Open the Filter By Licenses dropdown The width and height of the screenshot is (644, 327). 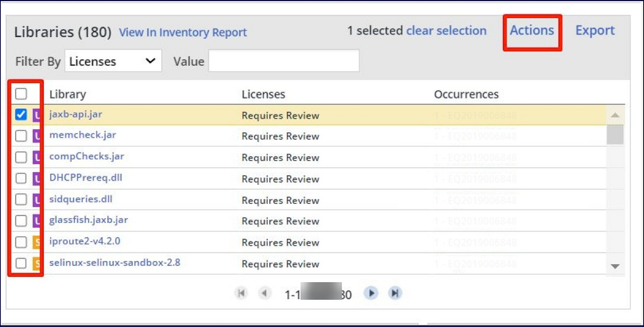[113, 61]
